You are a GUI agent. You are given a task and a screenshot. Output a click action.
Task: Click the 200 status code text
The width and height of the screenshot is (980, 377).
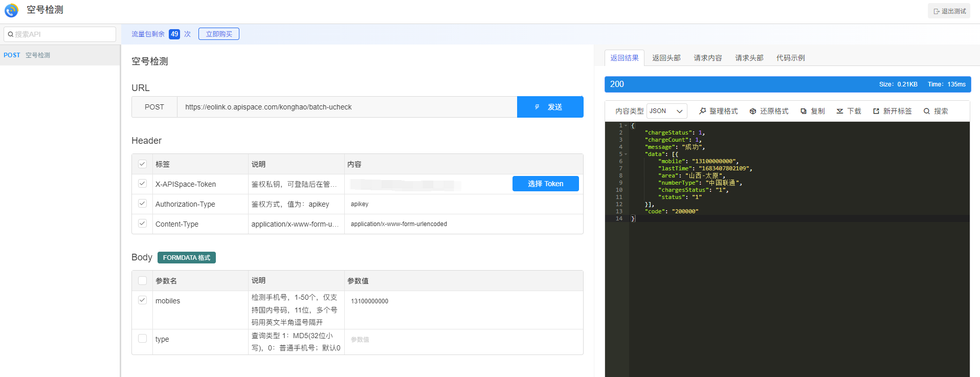click(x=617, y=84)
